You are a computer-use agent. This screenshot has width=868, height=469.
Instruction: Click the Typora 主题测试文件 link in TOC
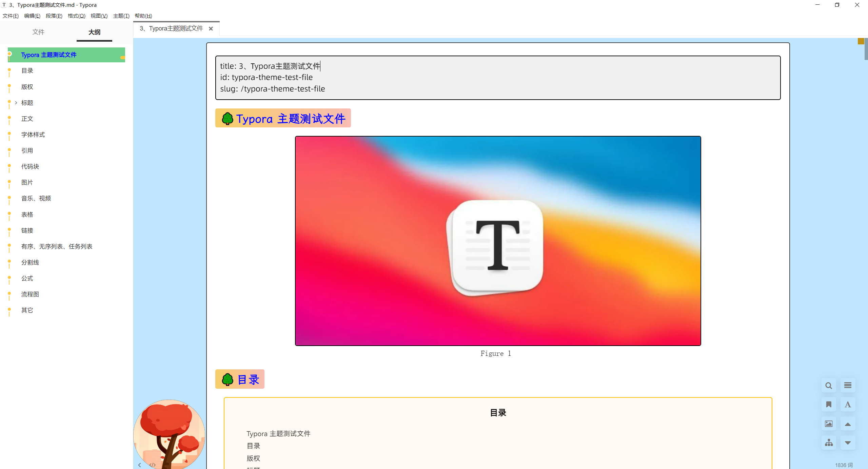click(278, 434)
